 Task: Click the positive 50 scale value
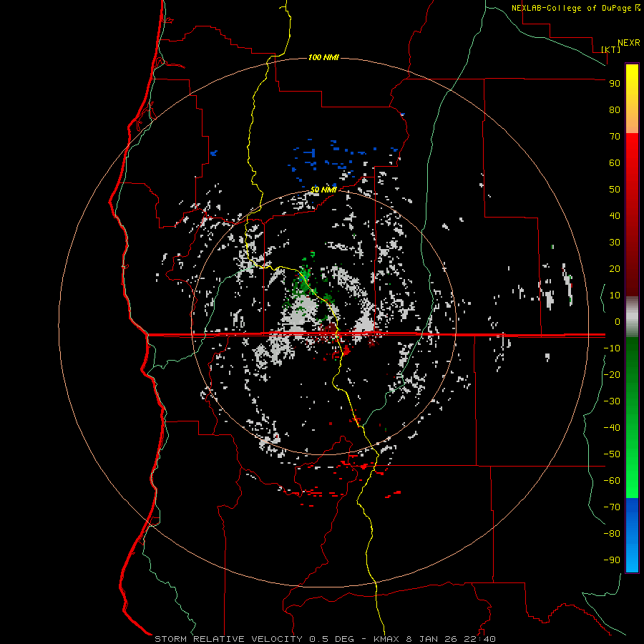[615, 190]
